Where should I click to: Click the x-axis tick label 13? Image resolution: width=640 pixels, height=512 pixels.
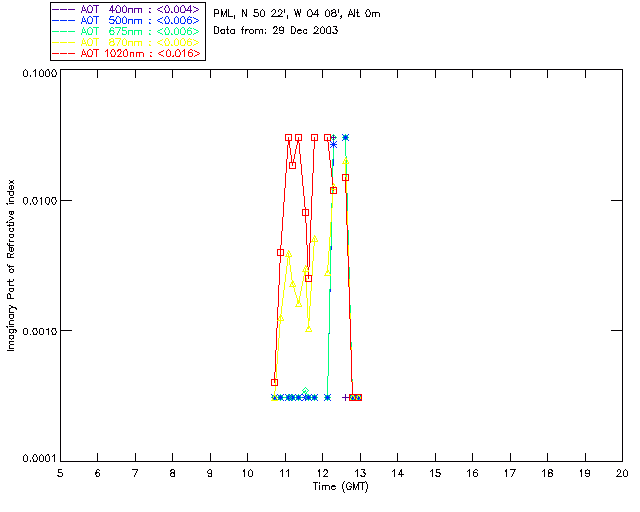360,473
